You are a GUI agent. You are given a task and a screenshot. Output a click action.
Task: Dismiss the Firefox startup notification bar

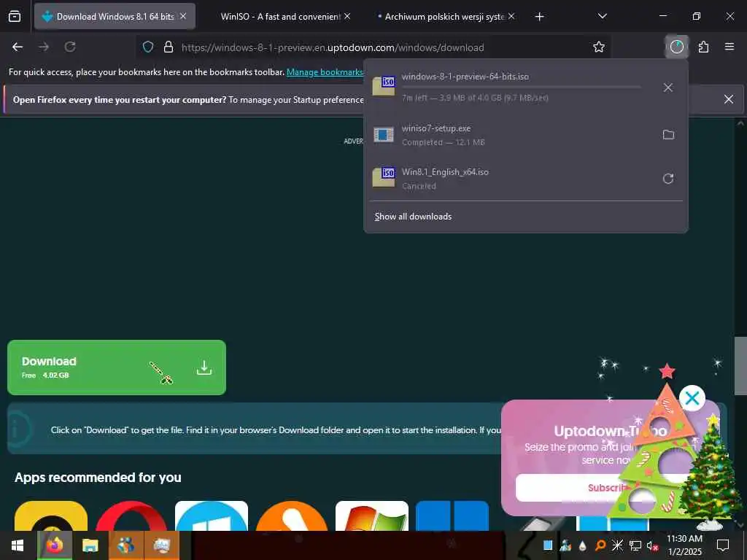pyautogui.click(x=729, y=99)
